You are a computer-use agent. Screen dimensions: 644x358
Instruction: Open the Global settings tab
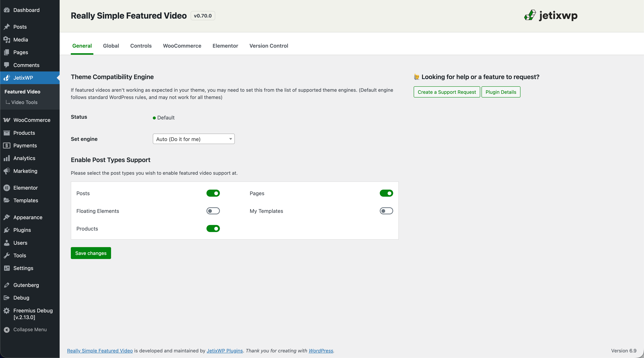[111, 46]
